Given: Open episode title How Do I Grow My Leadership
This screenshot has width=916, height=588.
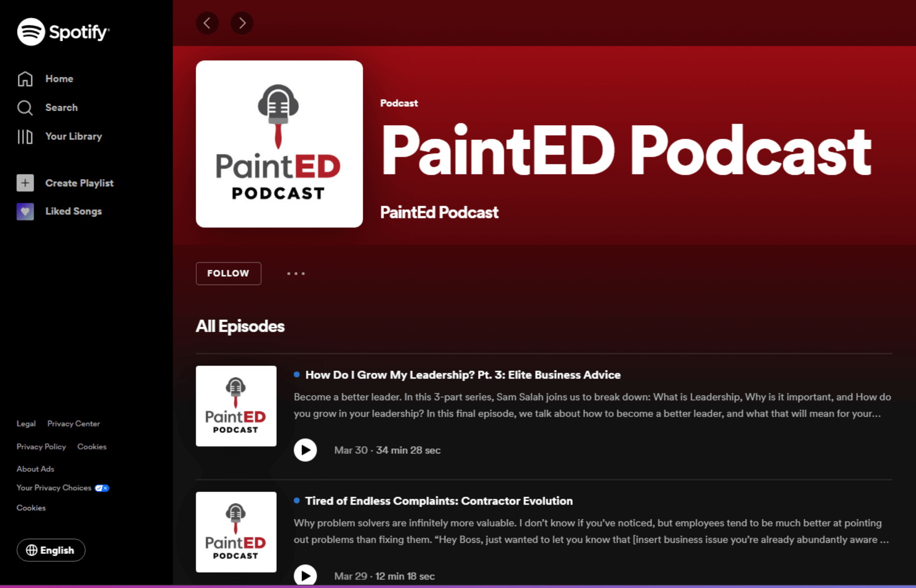Looking at the screenshot, I should [463, 375].
